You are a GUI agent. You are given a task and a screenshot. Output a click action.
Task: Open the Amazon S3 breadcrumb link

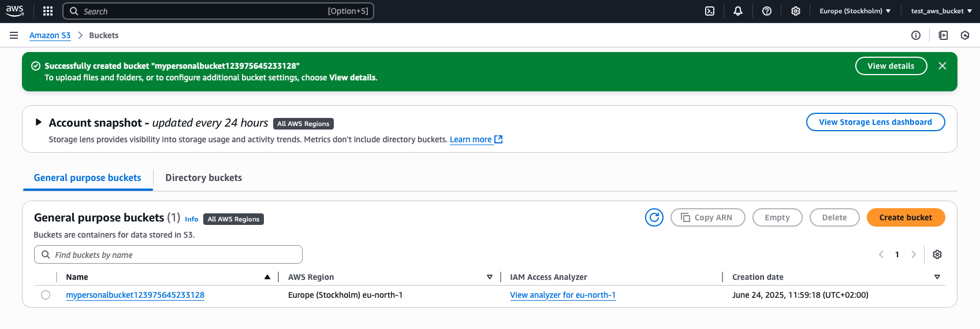coord(50,35)
